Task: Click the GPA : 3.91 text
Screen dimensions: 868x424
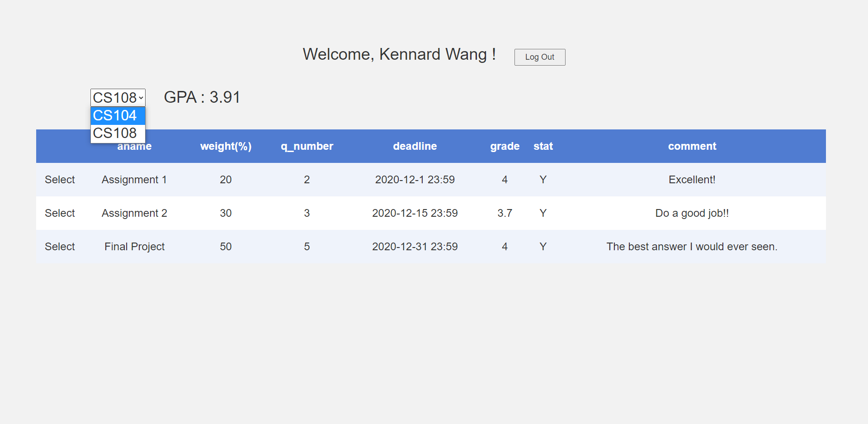Action: pyautogui.click(x=202, y=97)
